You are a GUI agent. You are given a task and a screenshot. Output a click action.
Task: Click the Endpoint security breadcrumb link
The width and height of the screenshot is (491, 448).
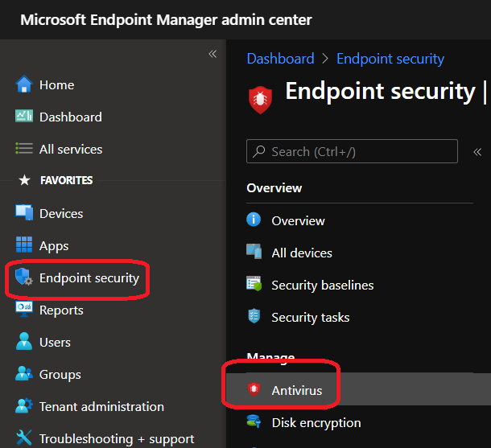(390, 59)
